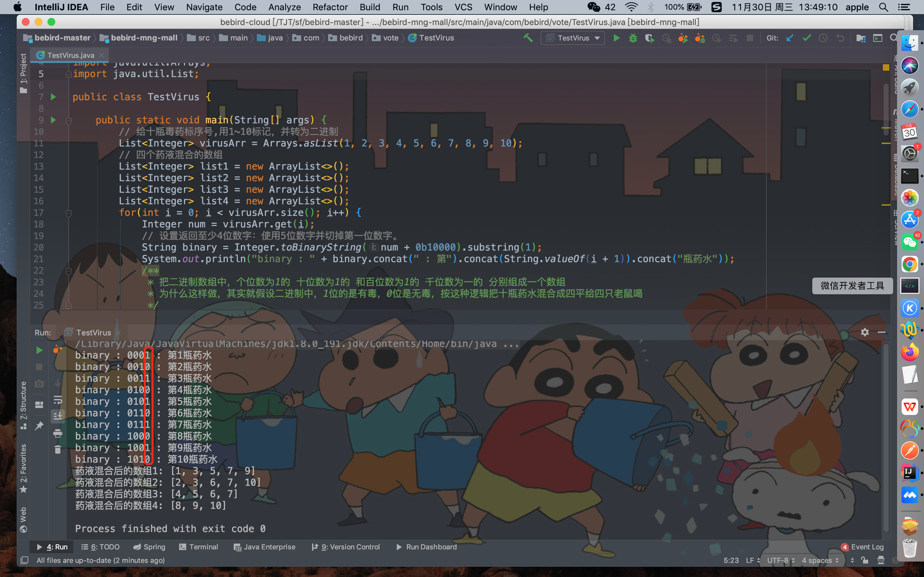Start debugging with the green bug icon
Viewport: 924px width, 577px height.
click(x=633, y=38)
